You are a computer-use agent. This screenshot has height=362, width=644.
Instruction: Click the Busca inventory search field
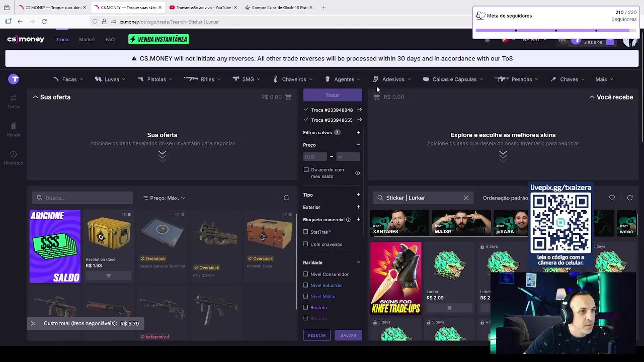tap(83, 198)
